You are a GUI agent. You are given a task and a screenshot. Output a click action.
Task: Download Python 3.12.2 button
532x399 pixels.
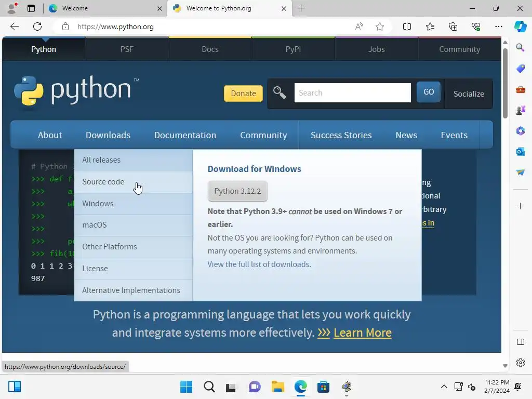click(237, 191)
